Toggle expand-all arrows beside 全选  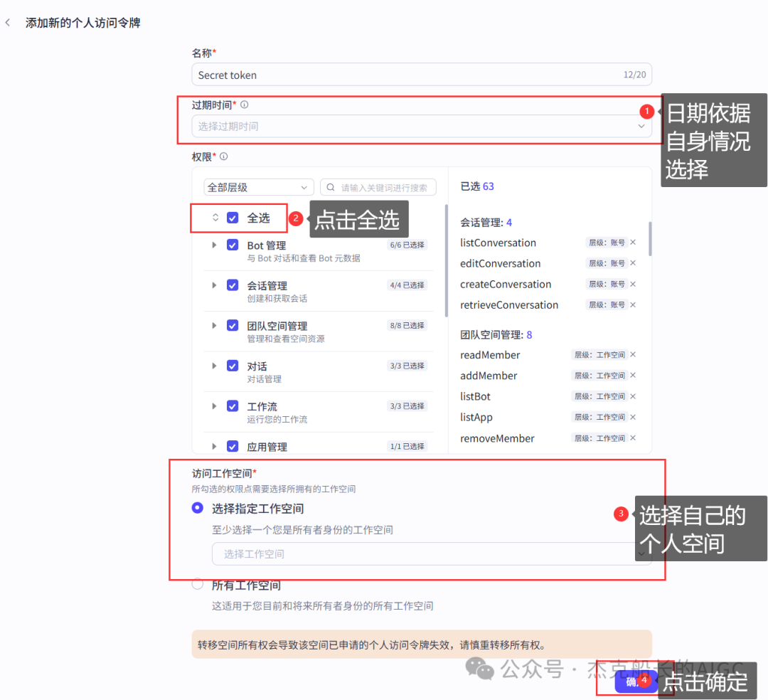coord(215,218)
